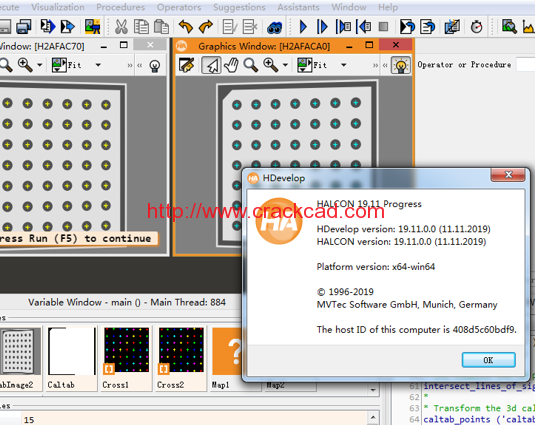Viewport: 535px width, 425px height.
Task: Select the Cross2 variable thumbnail
Action: coord(181,357)
